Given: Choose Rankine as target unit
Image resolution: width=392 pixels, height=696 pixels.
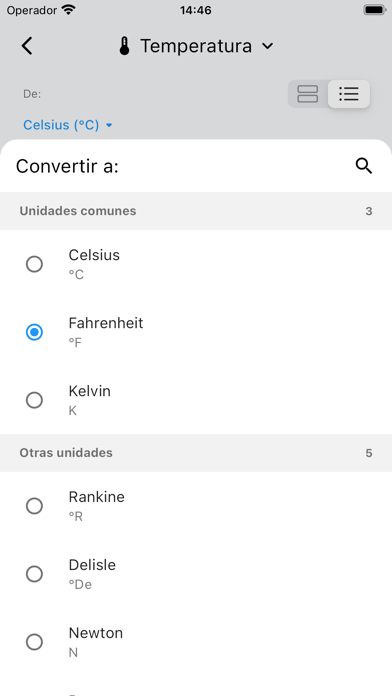Looking at the screenshot, I should click(x=196, y=506).
